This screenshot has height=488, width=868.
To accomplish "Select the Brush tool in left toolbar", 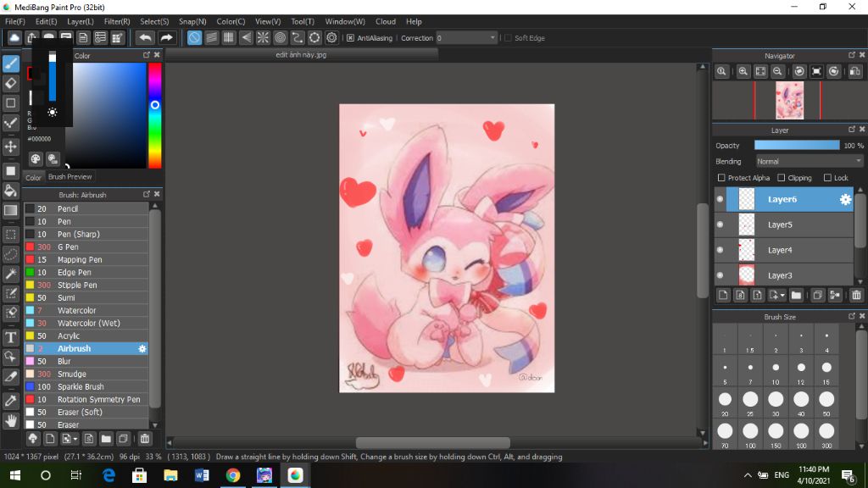I will (10, 64).
